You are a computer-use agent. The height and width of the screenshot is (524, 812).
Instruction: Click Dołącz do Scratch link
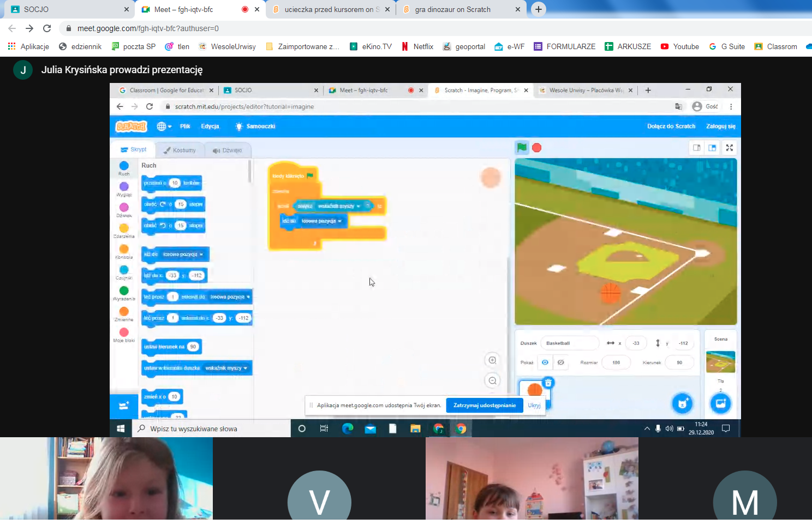671,126
